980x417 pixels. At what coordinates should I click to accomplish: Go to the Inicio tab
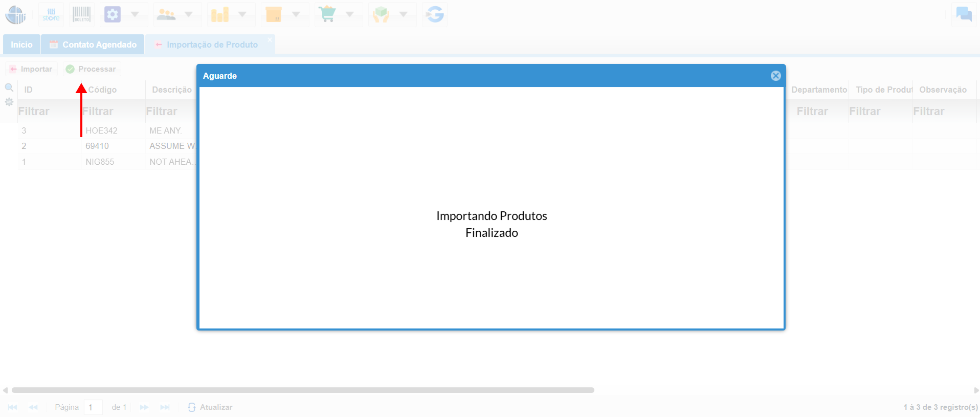[21, 45]
